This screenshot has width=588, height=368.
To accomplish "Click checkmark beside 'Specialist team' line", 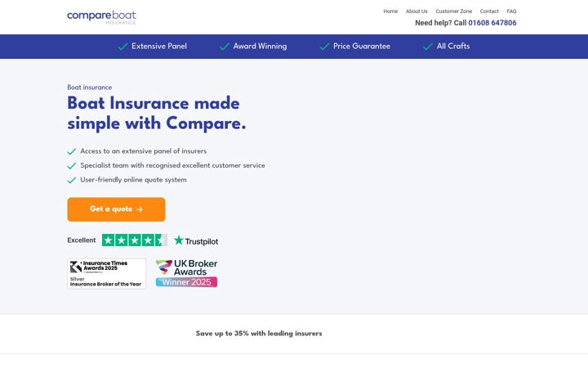I will tap(72, 166).
